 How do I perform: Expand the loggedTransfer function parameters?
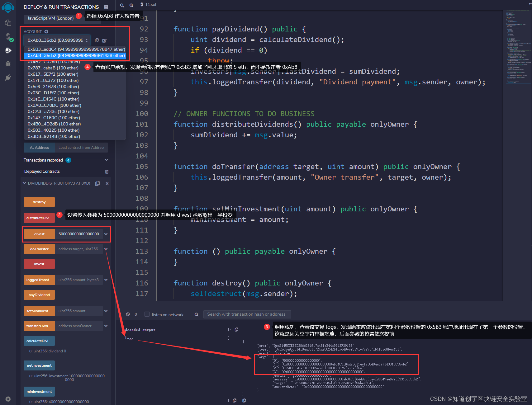[106, 280]
